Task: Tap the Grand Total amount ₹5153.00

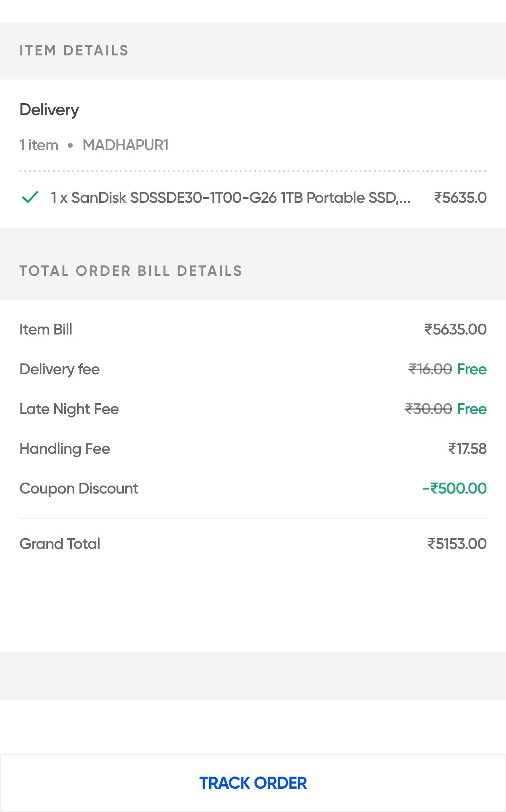Action: click(x=457, y=544)
